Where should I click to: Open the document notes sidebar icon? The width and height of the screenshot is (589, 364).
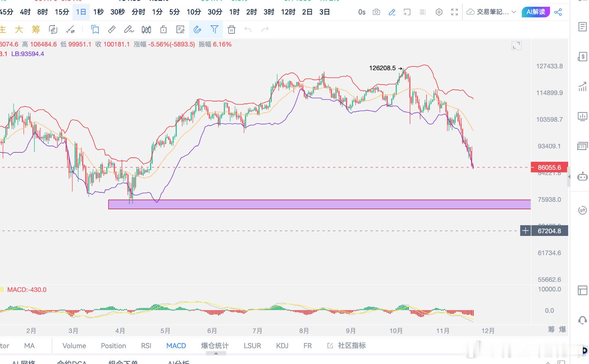tap(583, 27)
